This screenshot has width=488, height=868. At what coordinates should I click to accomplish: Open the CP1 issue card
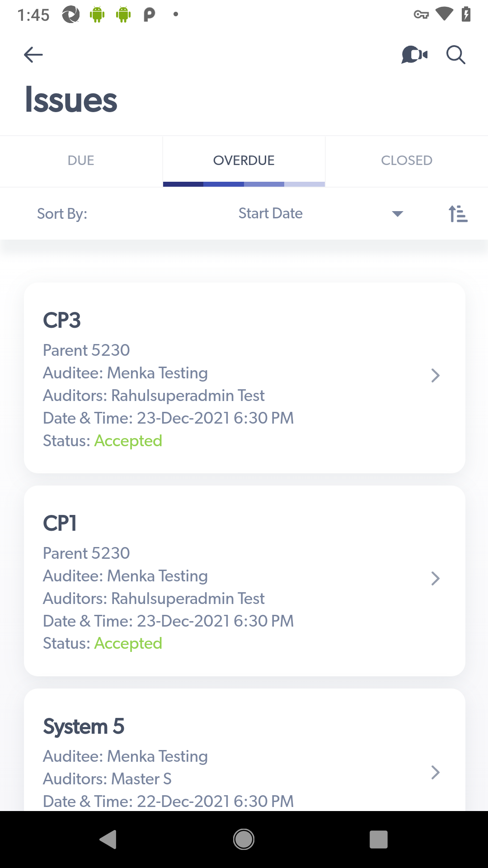coord(244,581)
